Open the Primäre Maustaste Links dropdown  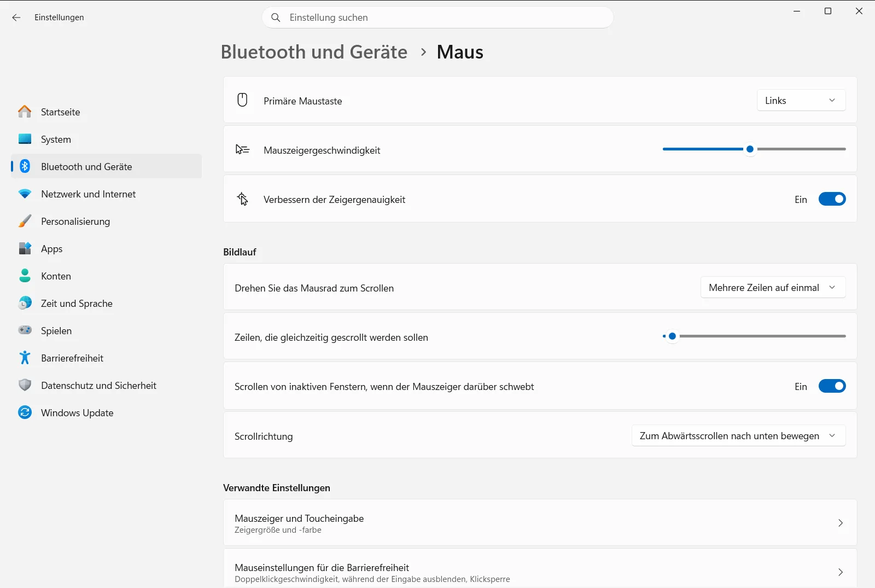[801, 100]
